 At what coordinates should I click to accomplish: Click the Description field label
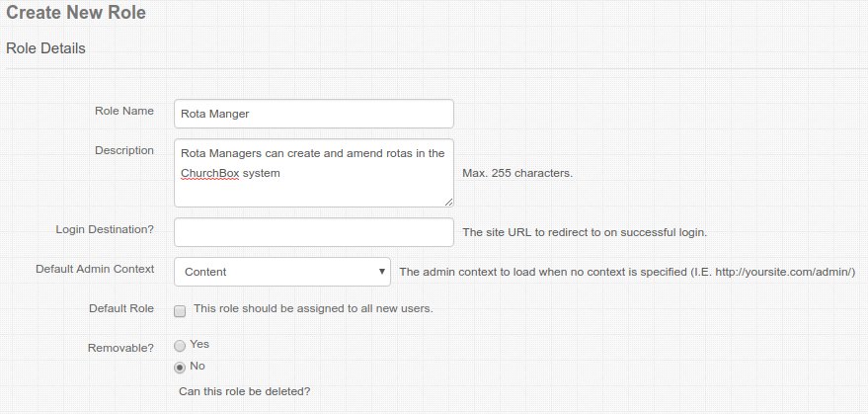point(123,150)
